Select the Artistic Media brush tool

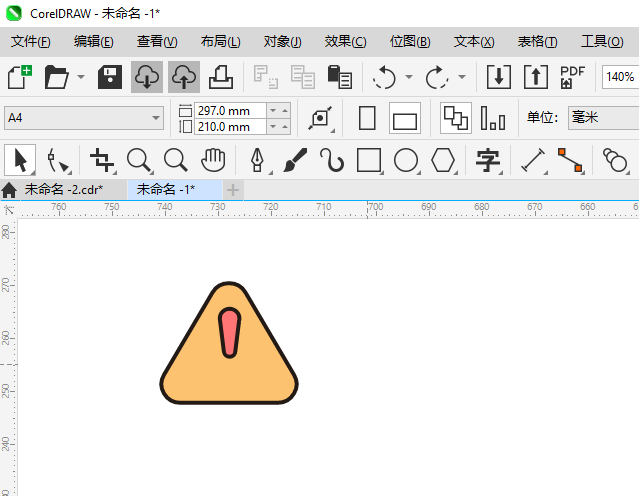point(295,160)
